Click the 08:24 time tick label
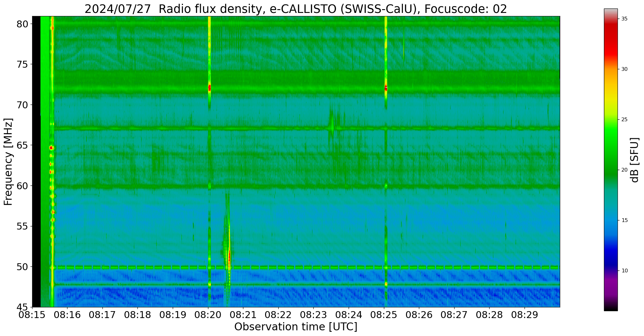Image resolution: width=644 pixels, height=336 pixels. pos(349,315)
